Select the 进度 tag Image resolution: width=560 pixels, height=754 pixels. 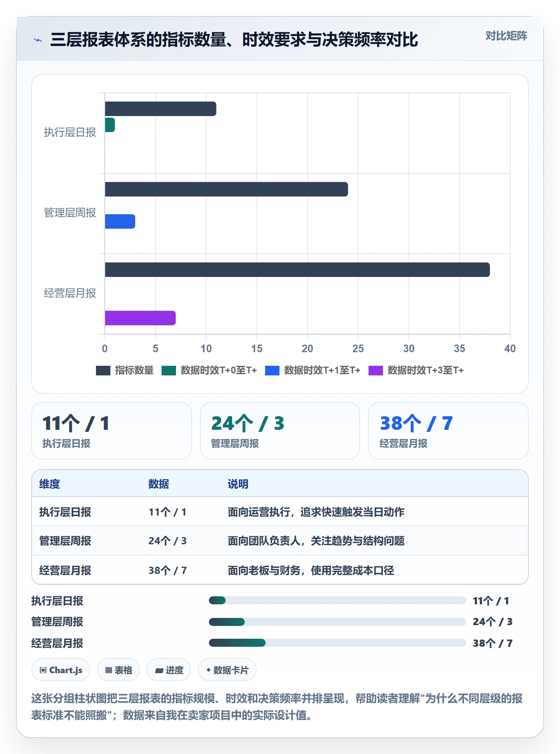[169, 670]
